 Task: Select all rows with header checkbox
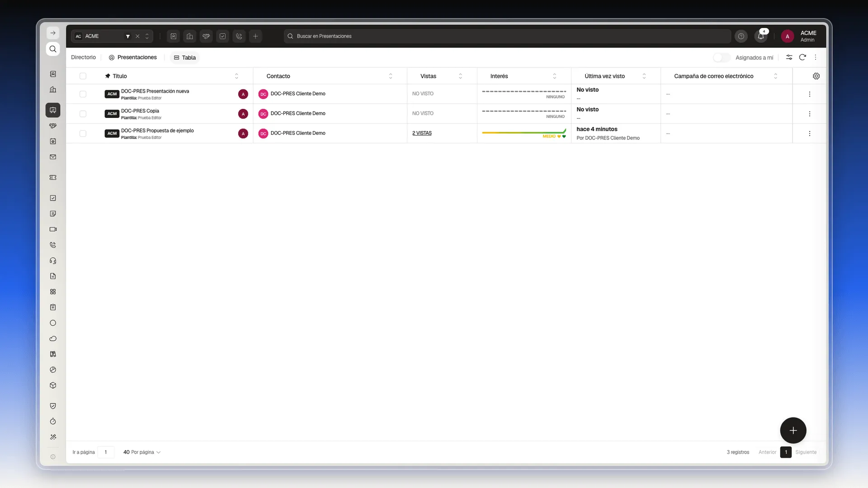pyautogui.click(x=83, y=76)
